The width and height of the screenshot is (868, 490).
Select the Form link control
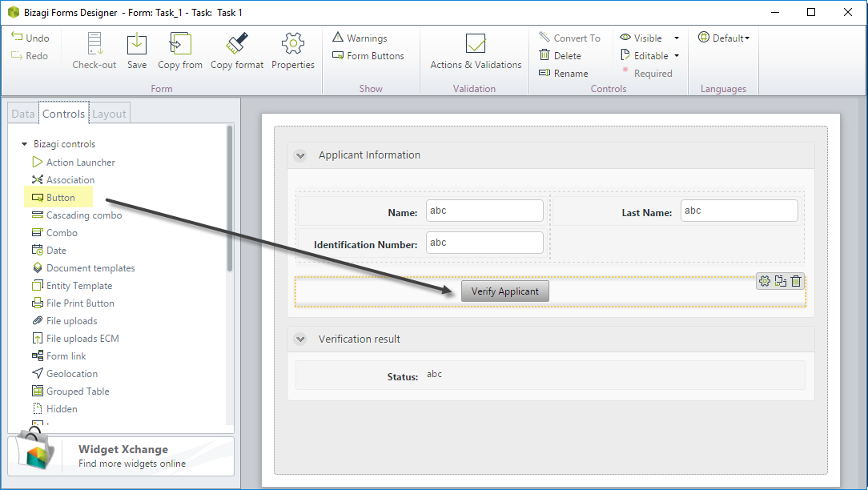pos(58,356)
